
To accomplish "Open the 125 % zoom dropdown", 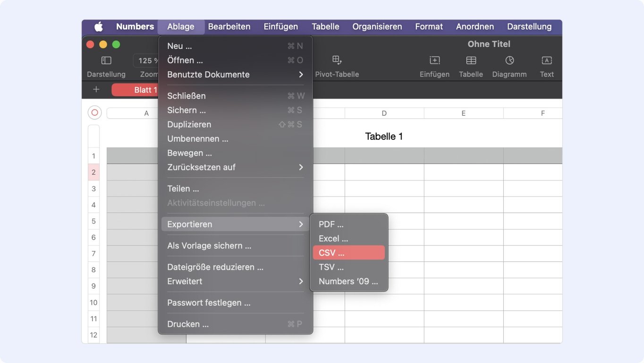I will tap(145, 60).
